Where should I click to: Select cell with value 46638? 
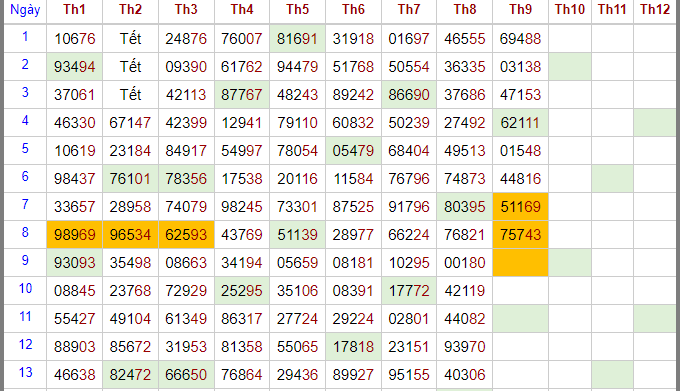[x=74, y=375]
